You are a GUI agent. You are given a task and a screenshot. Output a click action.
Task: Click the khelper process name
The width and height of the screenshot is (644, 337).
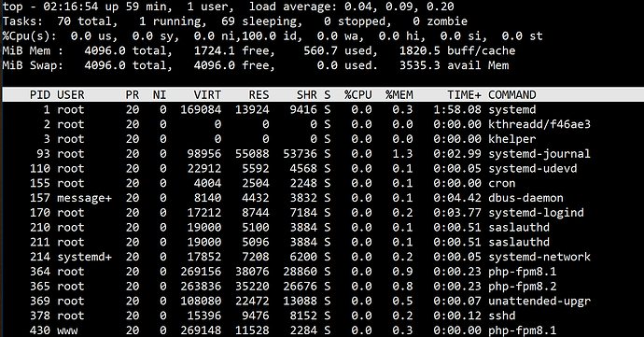point(512,139)
